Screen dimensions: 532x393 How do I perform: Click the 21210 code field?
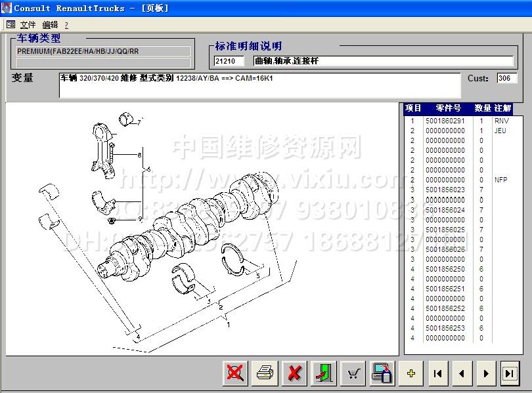(x=229, y=61)
